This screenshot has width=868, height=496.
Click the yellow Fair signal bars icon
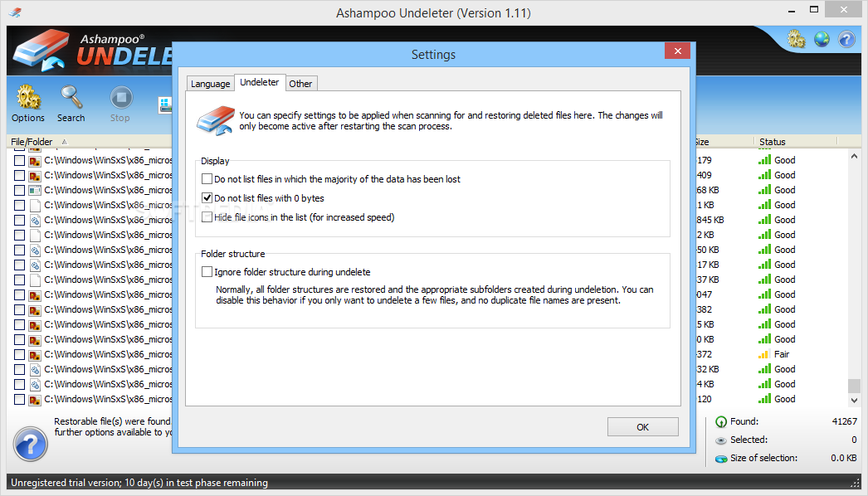pos(764,354)
